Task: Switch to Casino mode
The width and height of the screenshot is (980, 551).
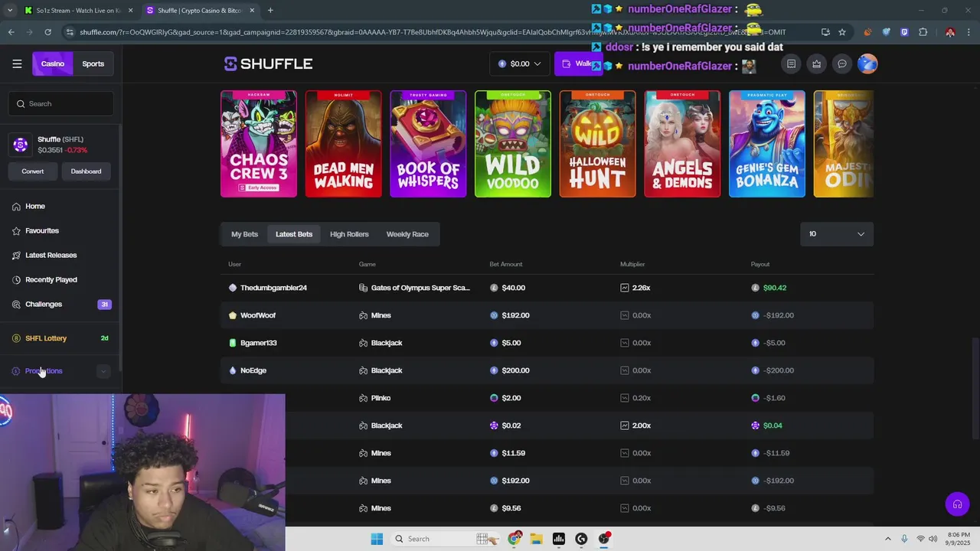Action: coord(53,64)
